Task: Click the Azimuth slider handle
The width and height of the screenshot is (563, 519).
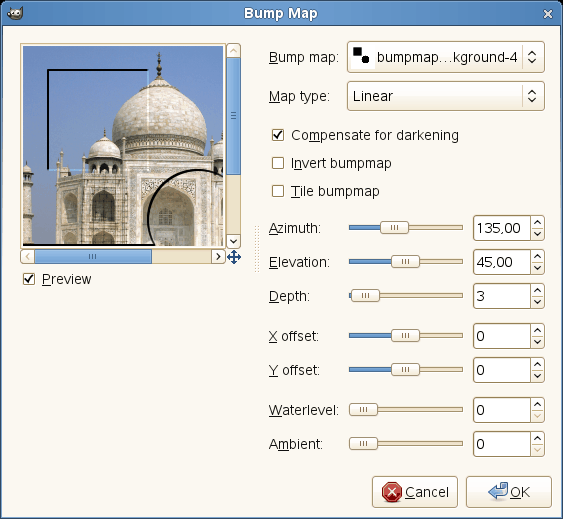Action: (x=394, y=227)
